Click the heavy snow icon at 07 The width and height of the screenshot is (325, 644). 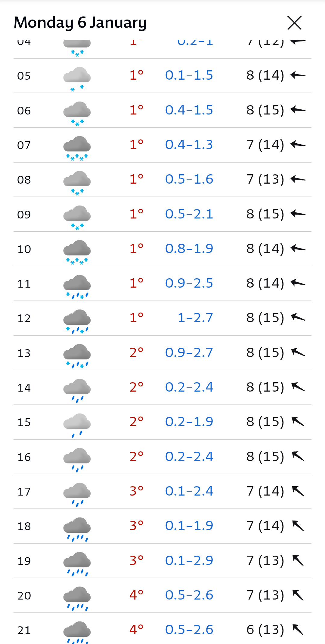click(77, 148)
